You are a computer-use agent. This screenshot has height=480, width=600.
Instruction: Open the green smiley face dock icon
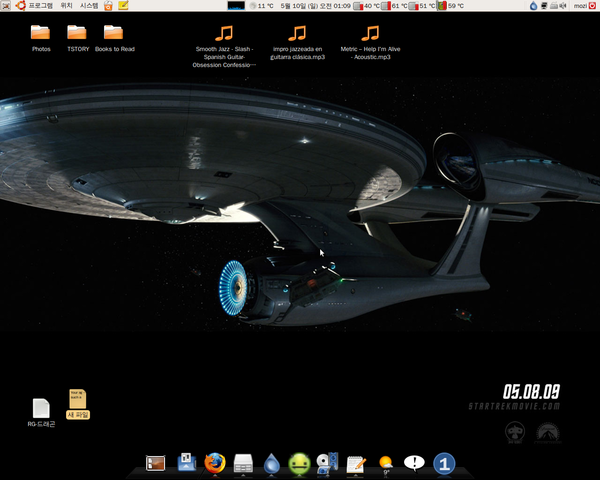299,464
